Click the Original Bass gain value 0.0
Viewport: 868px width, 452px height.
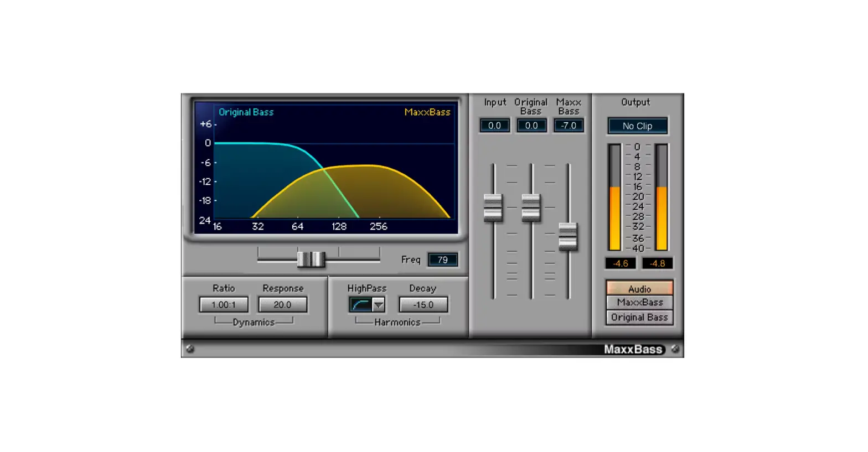click(531, 126)
